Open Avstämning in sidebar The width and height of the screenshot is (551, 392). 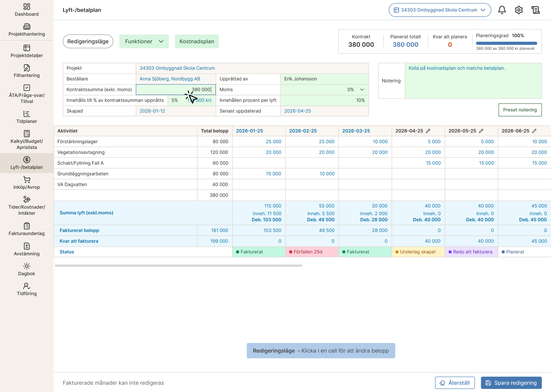[x=26, y=249]
